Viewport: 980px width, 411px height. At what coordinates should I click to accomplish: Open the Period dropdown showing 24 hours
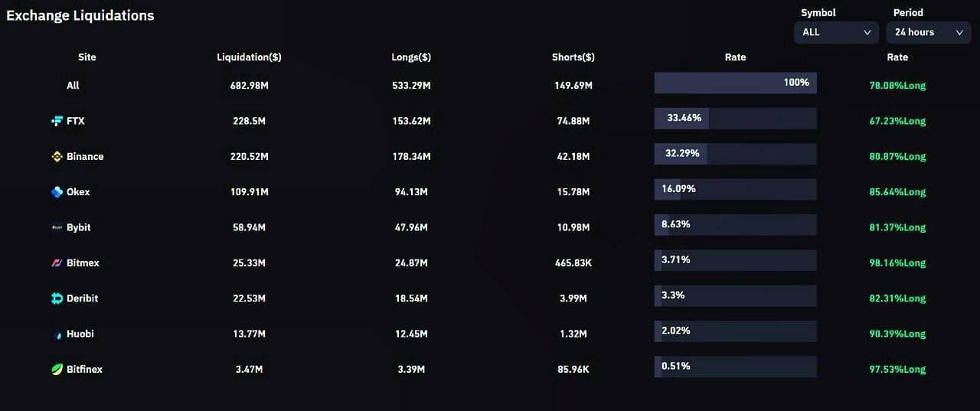click(x=929, y=32)
